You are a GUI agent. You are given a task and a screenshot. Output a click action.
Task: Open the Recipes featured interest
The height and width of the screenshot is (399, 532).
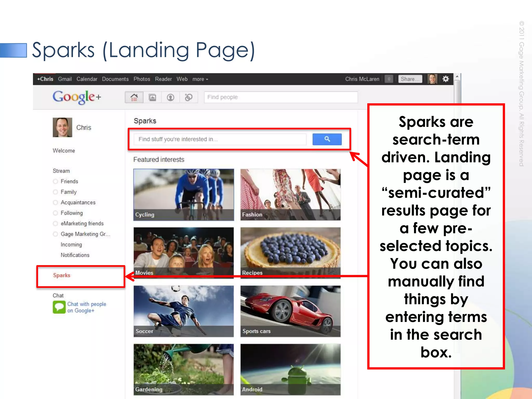pyautogui.click(x=290, y=253)
